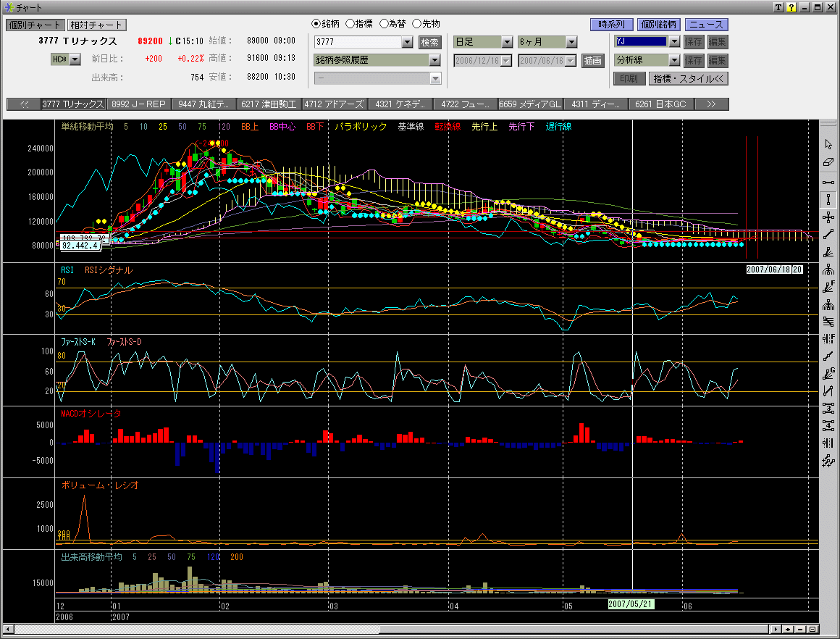
Task: Choose the tool icon labeled 3
Action: coord(829,409)
